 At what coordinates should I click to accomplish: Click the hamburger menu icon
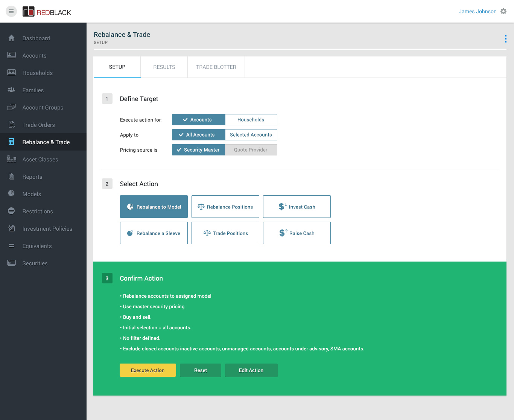pos(11,11)
